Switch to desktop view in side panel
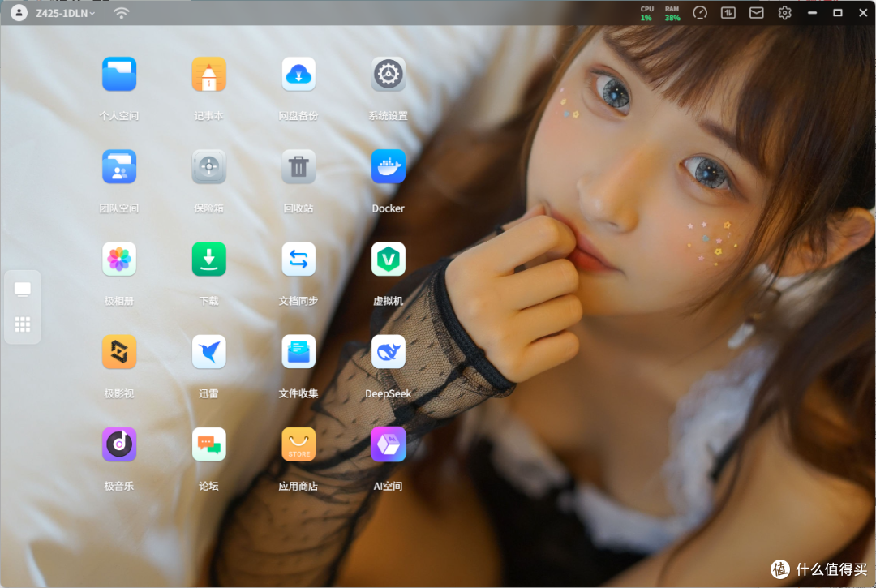876x588 pixels. 23,290
